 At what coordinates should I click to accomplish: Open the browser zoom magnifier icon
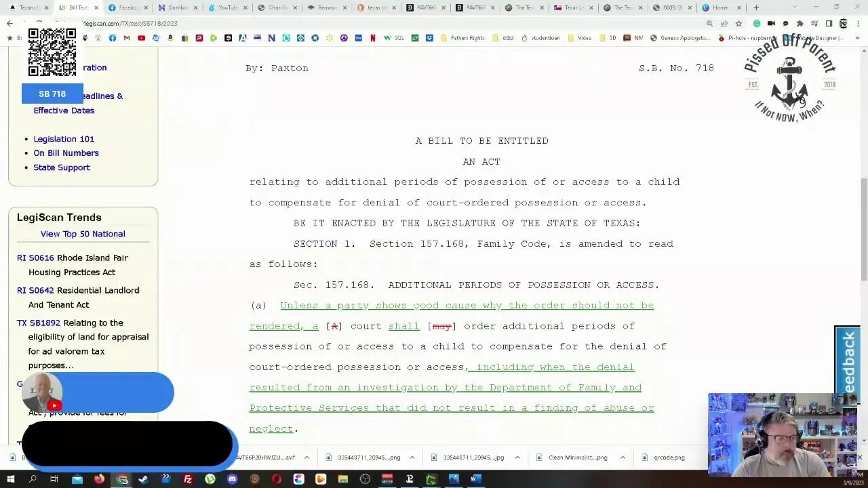click(710, 24)
